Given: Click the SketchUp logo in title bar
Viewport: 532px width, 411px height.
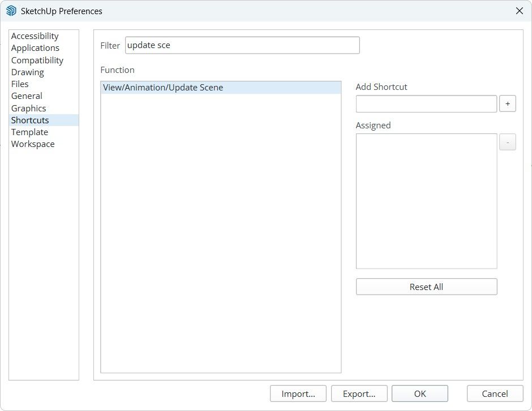Looking at the screenshot, I should [x=11, y=11].
